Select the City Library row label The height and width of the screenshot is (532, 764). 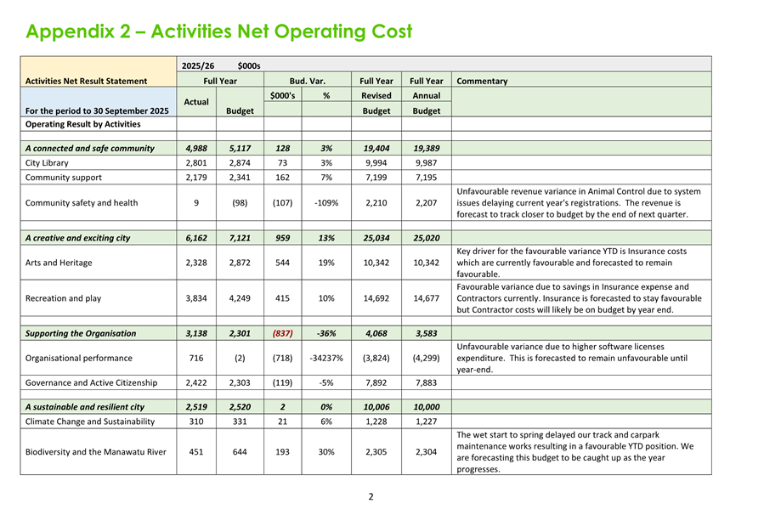[47, 163]
